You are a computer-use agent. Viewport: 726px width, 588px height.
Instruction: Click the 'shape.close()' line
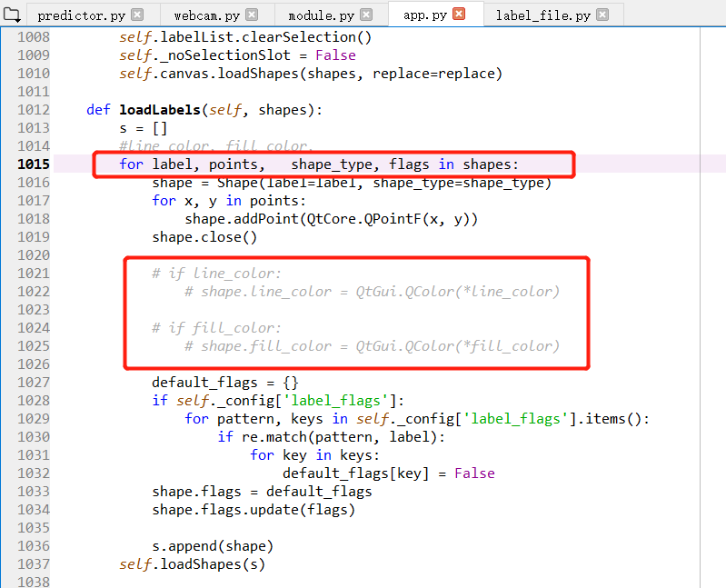point(204,237)
